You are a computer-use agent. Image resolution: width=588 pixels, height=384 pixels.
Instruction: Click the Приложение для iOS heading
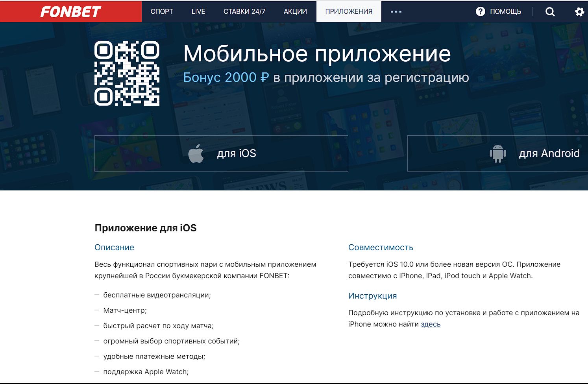point(146,228)
